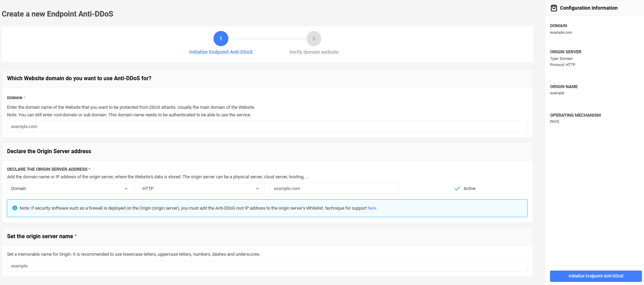The width and height of the screenshot is (644, 285).
Task: Click the OPERATING MECHANISM label
Action: point(575,115)
